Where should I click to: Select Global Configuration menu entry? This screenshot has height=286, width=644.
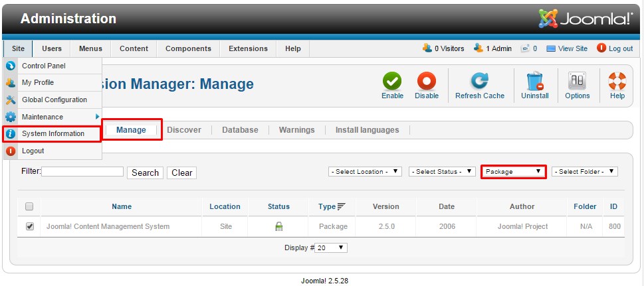[53, 100]
